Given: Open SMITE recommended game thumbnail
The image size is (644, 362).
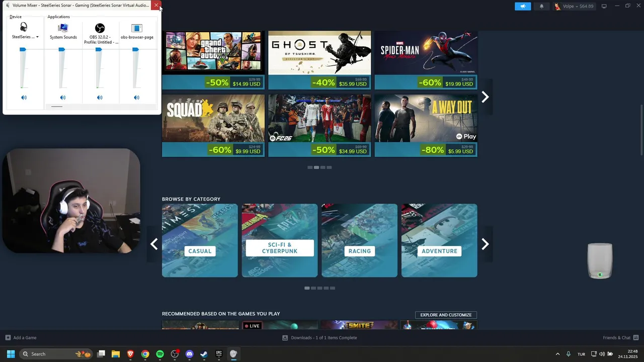Looking at the screenshot, I should pos(359,325).
